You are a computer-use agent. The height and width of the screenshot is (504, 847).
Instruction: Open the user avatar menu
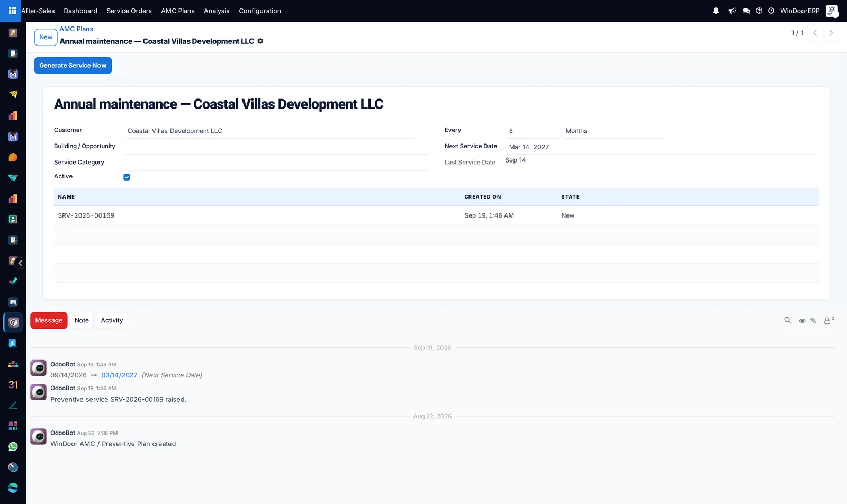832,11
